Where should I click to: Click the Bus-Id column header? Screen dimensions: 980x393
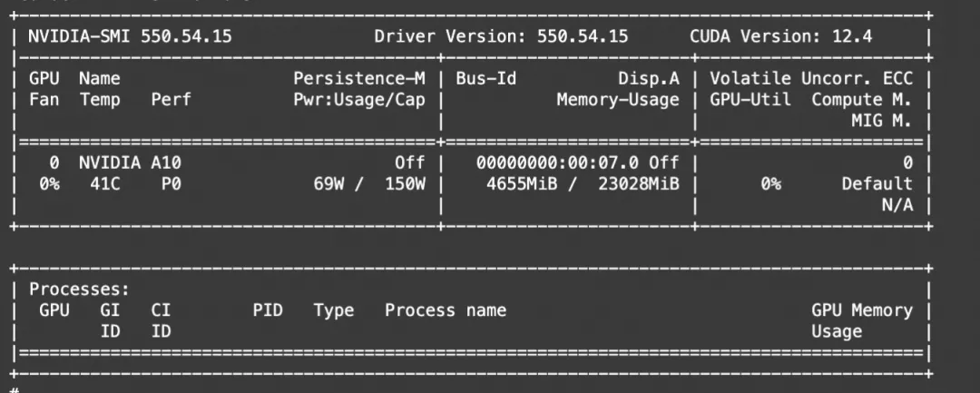point(486,79)
